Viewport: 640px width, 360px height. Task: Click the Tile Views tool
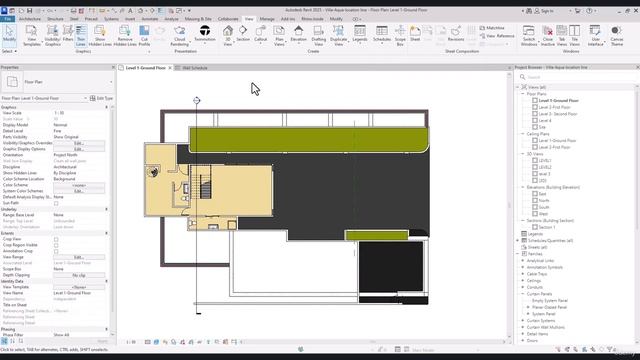574,35
